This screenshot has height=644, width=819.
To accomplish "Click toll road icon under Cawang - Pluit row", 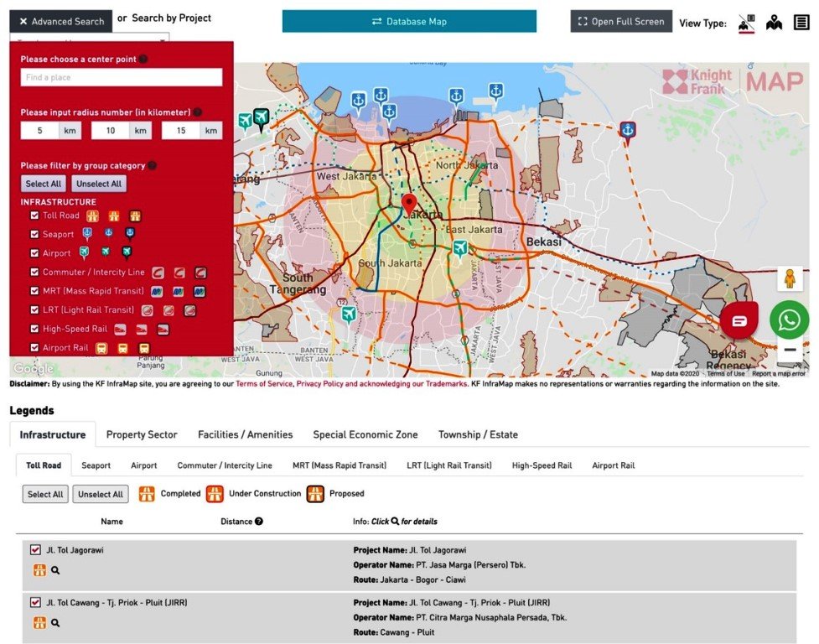I will pos(39,622).
